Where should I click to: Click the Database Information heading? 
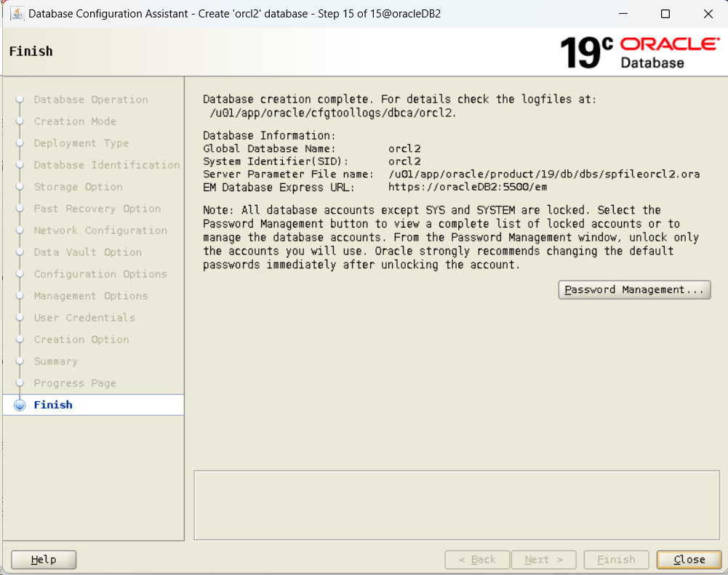coord(269,135)
